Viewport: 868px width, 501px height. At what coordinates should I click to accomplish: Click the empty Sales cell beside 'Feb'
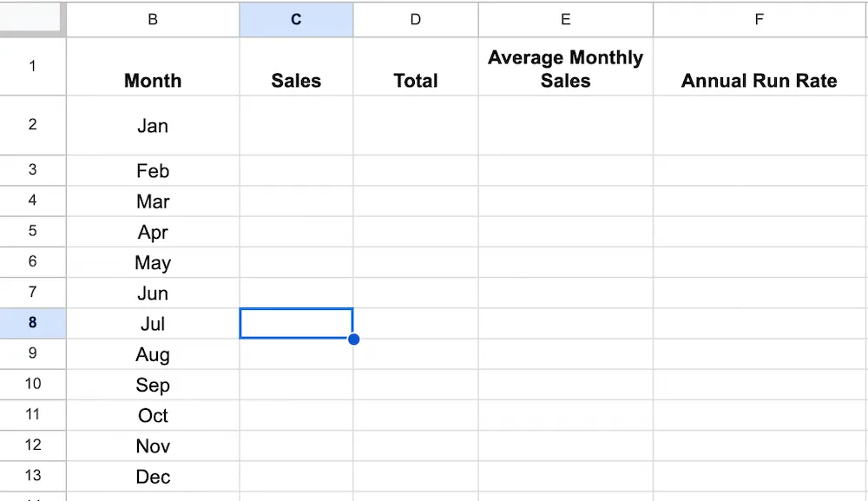pyautogui.click(x=296, y=171)
